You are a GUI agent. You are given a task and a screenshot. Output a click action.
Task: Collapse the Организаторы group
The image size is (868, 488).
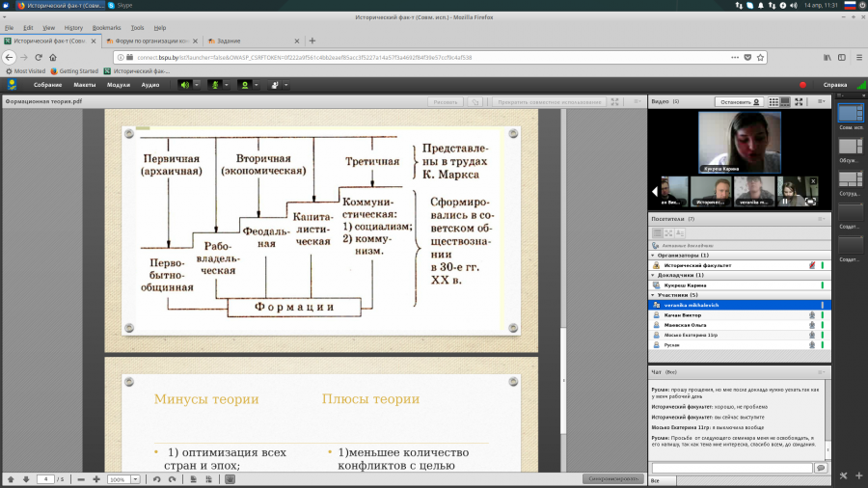[x=653, y=255]
